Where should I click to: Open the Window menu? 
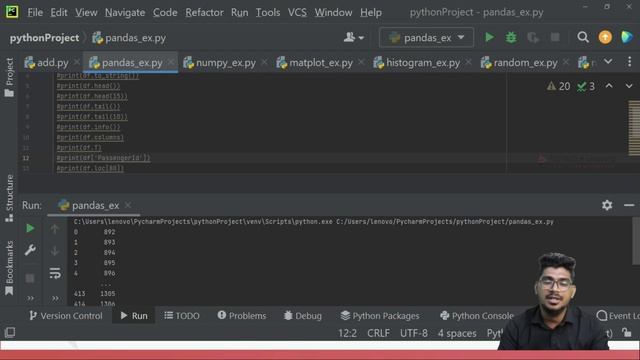333,13
